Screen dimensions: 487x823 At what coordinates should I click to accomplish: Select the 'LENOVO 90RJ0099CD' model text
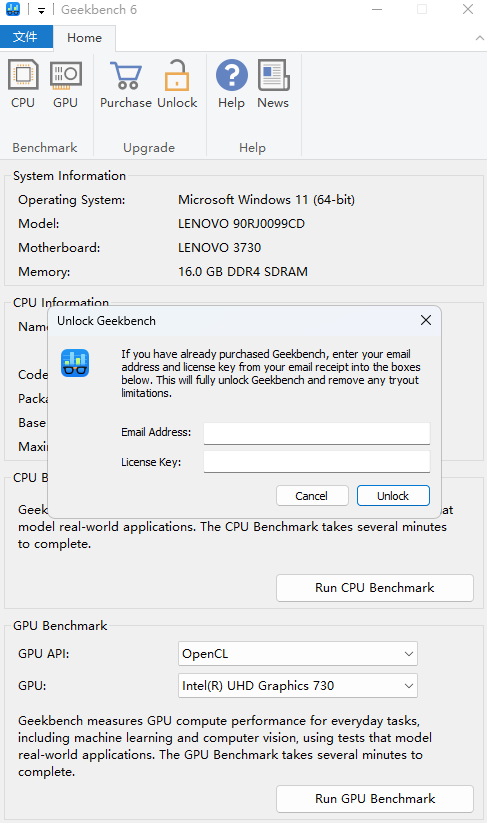point(241,224)
